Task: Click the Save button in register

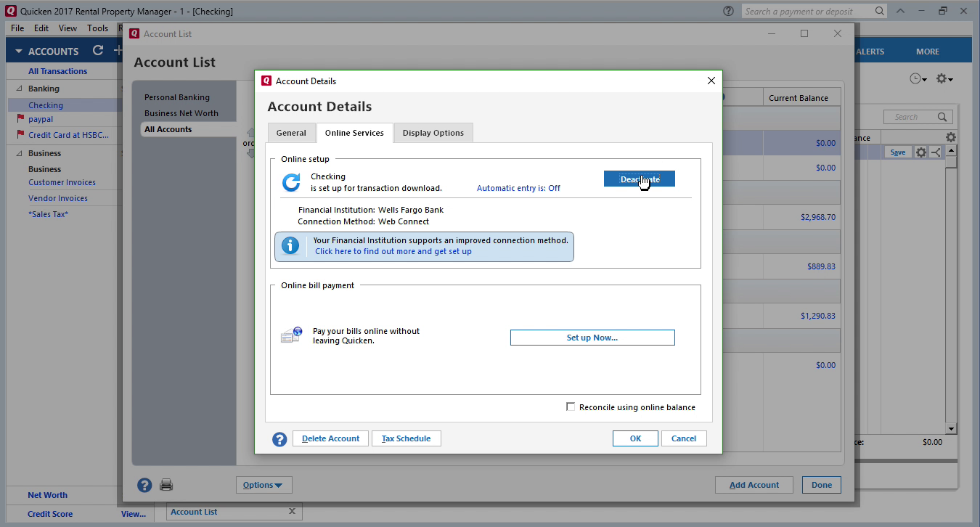Action: pyautogui.click(x=898, y=152)
